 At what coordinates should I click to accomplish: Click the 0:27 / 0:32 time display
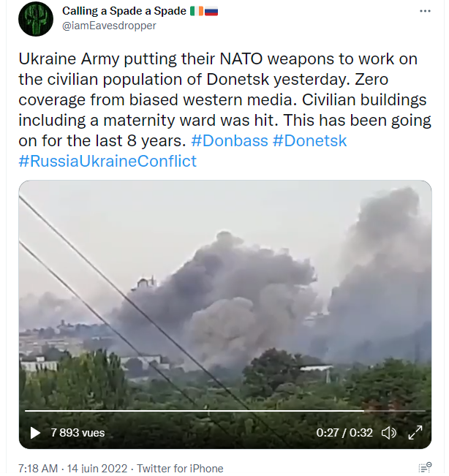(x=344, y=433)
